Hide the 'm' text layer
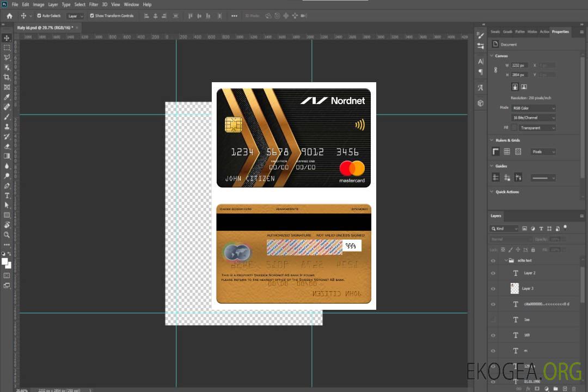 point(493,351)
